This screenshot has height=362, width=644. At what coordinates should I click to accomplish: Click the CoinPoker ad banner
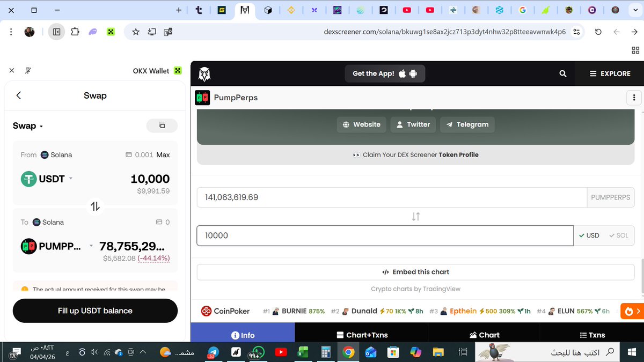click(x=225, y=311)
